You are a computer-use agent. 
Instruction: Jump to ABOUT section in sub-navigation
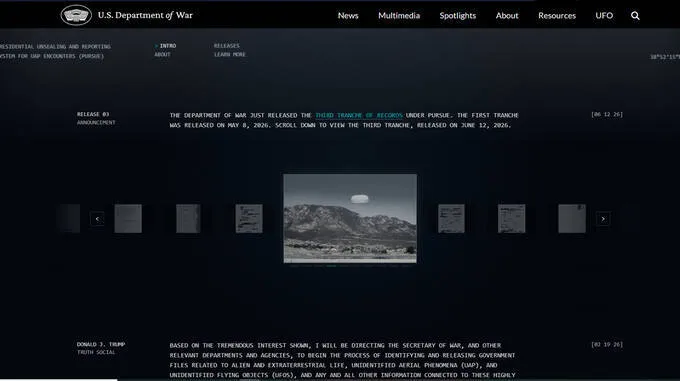point(162,55)
